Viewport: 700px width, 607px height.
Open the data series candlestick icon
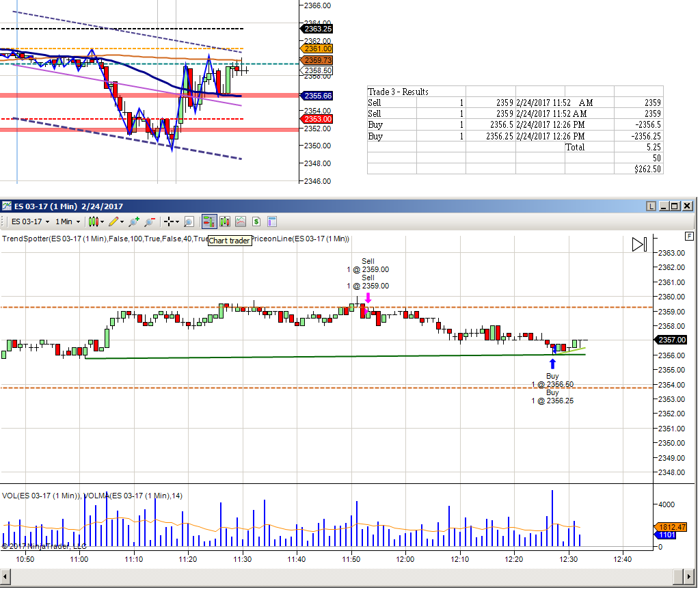tap(224, 222)
